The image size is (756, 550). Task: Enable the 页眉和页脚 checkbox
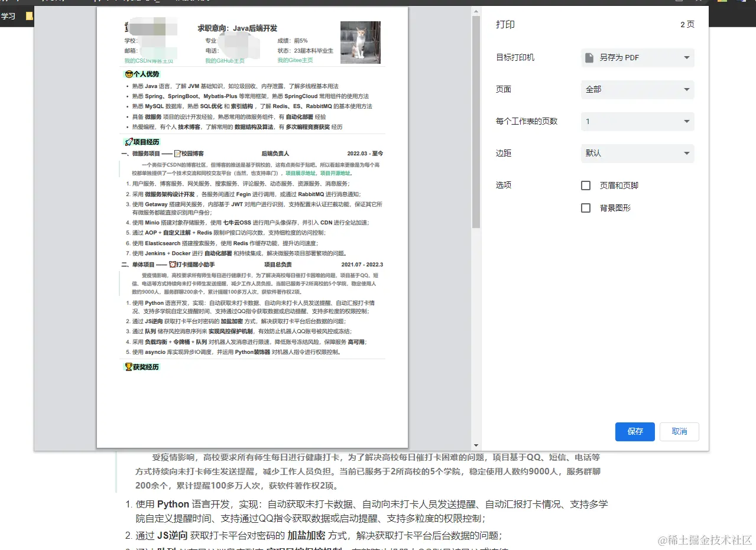[x=586, y=185]
